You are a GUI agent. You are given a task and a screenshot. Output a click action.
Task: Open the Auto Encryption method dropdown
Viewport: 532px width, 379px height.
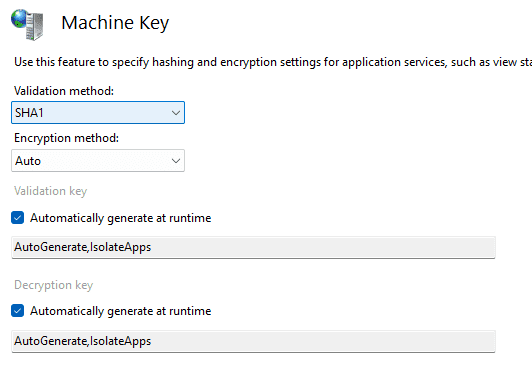[x=98, y=160]
